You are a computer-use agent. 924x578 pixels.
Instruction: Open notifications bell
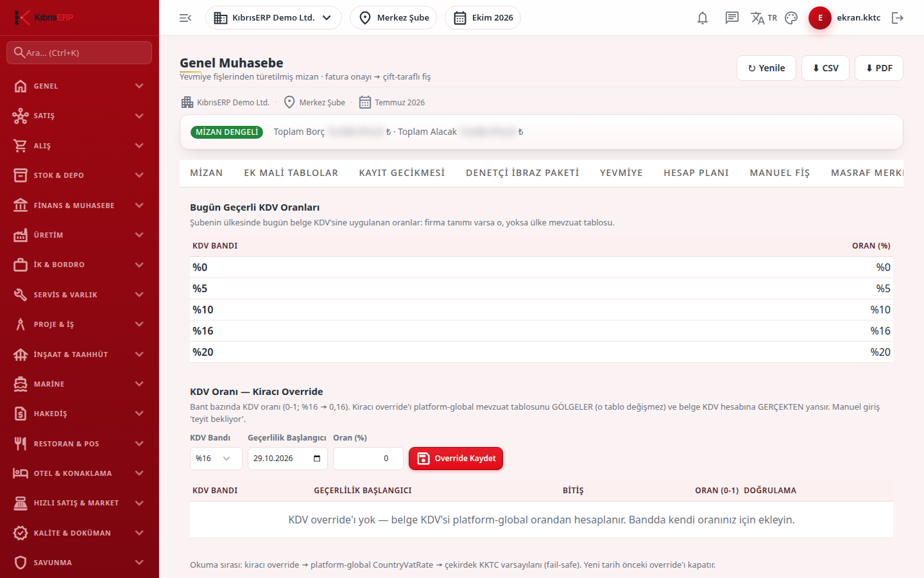click(703, 18)
